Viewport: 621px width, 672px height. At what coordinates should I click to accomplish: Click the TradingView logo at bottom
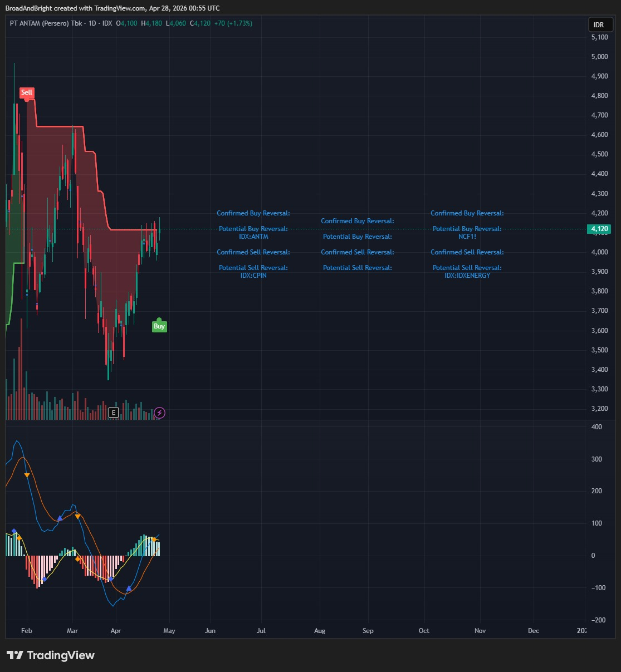[51, 655]
